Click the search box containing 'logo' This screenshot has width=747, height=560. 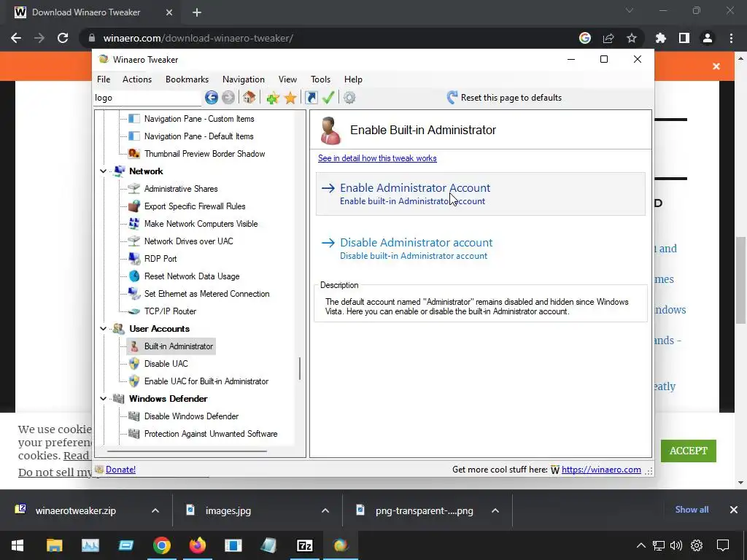click(x=147, y=98)
